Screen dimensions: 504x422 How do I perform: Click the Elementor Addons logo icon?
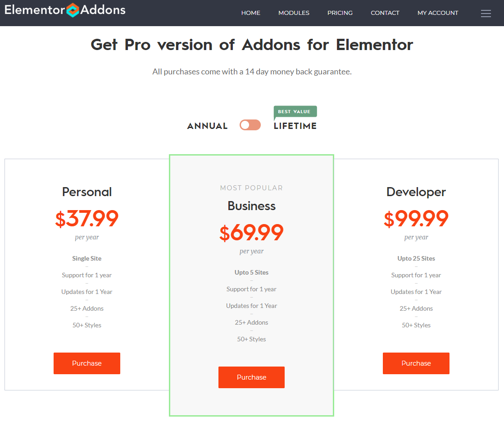pyautogui.click(x=73, y=10)
